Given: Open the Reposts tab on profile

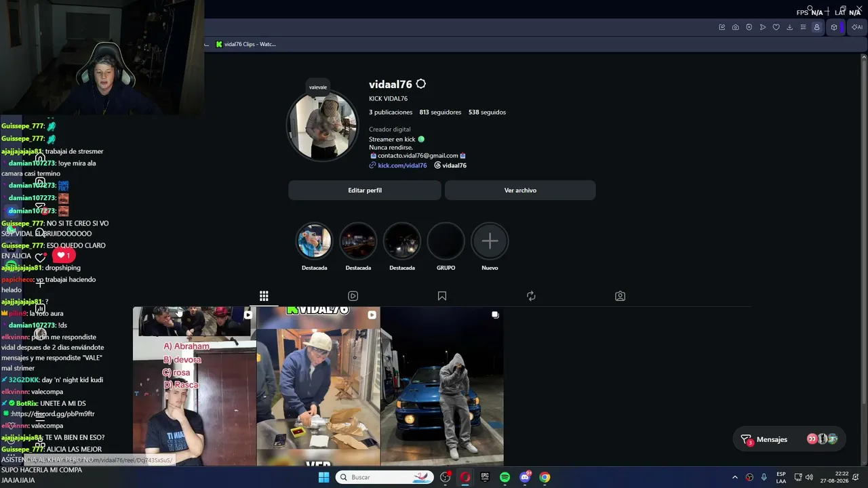Looking at the screenshot, I should coord(531,296).
